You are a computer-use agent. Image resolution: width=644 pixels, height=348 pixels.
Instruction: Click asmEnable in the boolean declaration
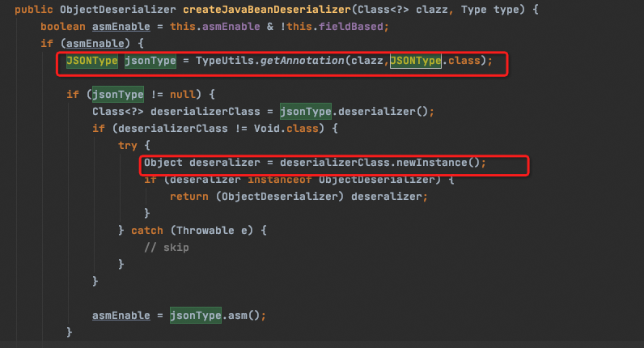[121, 27]
